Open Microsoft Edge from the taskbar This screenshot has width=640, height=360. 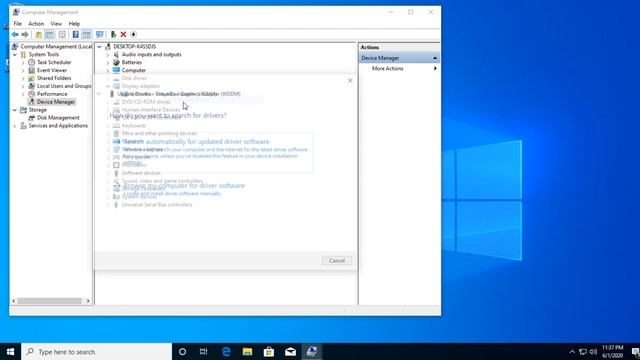tap(226, 351)
